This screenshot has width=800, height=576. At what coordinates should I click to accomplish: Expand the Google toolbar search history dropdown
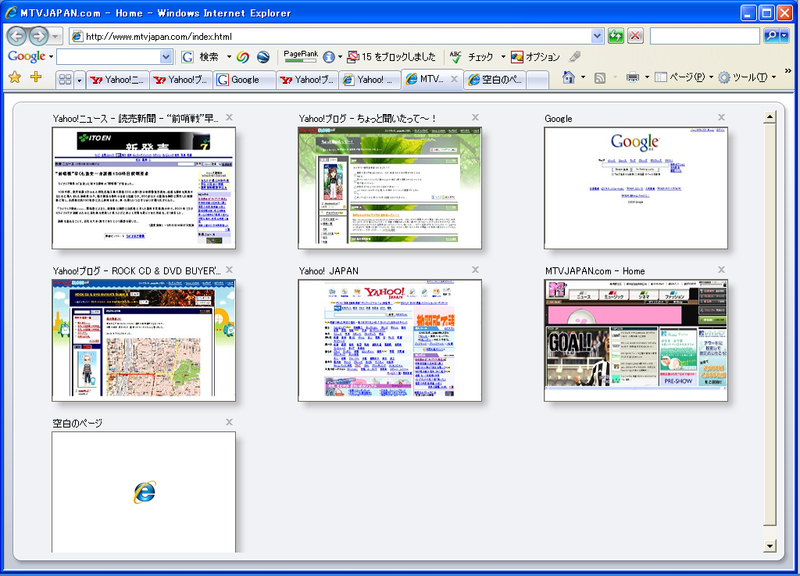(166, 57)
